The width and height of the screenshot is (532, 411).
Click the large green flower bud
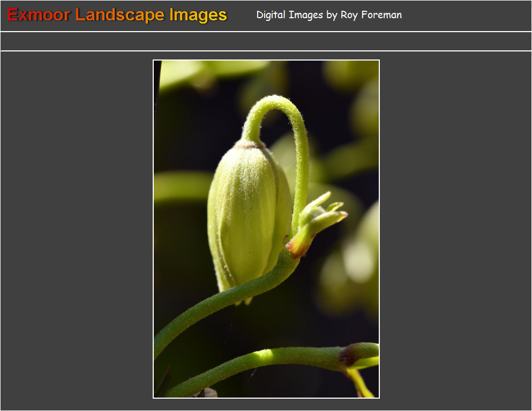pyautogui.click(x=248, y=214)
